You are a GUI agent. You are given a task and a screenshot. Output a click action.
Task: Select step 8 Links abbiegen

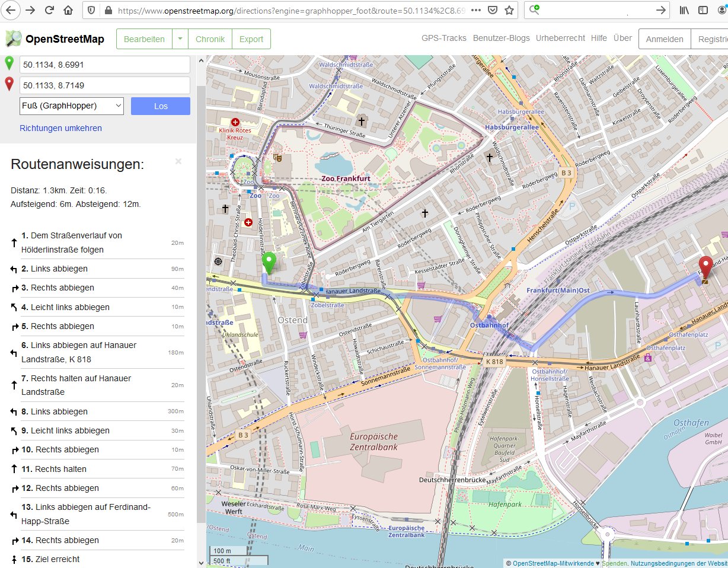pos(98,411)
